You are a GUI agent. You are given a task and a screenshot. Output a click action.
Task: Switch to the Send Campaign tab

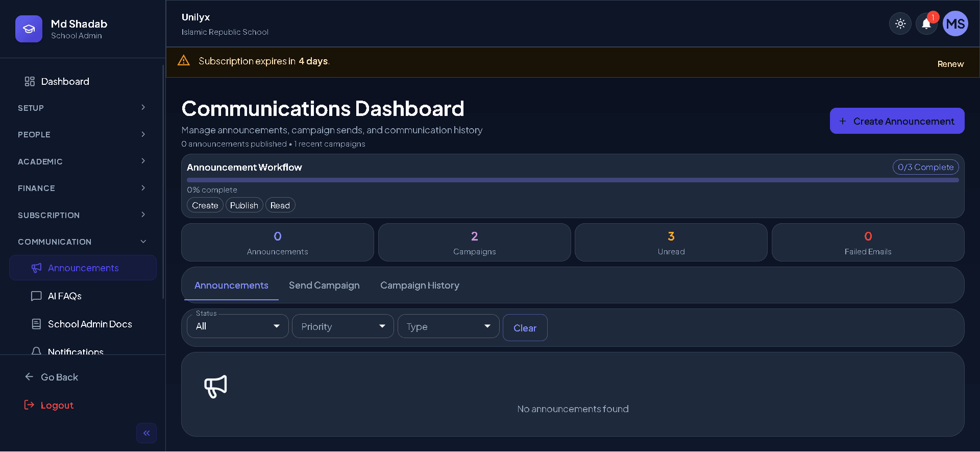pos(324,286)
